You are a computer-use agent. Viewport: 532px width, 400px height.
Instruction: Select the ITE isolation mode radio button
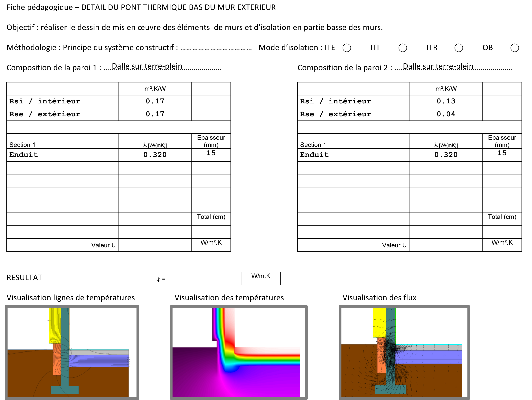pyautogui.click(x=347, y=48)
